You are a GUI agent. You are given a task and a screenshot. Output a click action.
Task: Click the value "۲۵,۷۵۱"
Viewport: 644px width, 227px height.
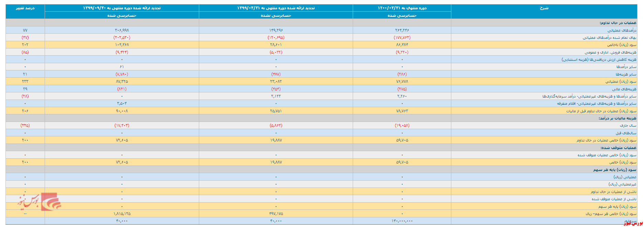pyautogui.click(x=276, y=111)
